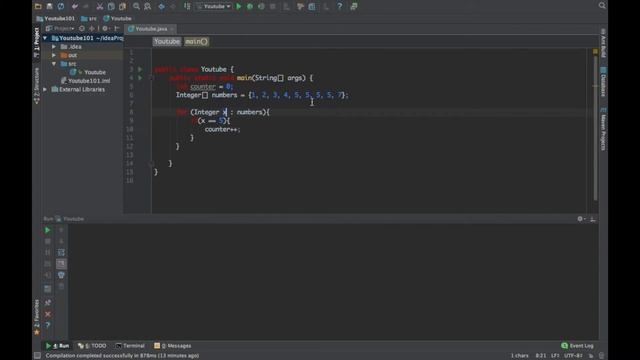Click the Print icon in Run console
640x360 pixels.
(x=61, y=275)
